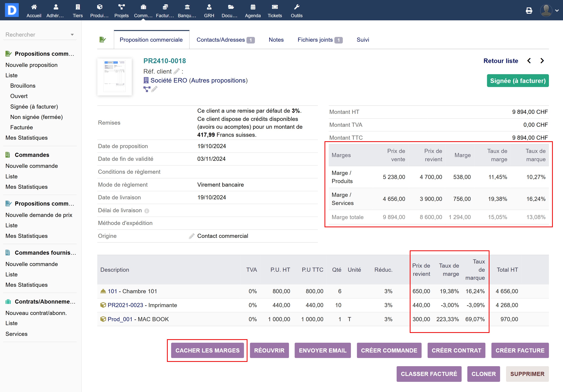
Task: Open the print view icon
Action: [x=529, y=10]
